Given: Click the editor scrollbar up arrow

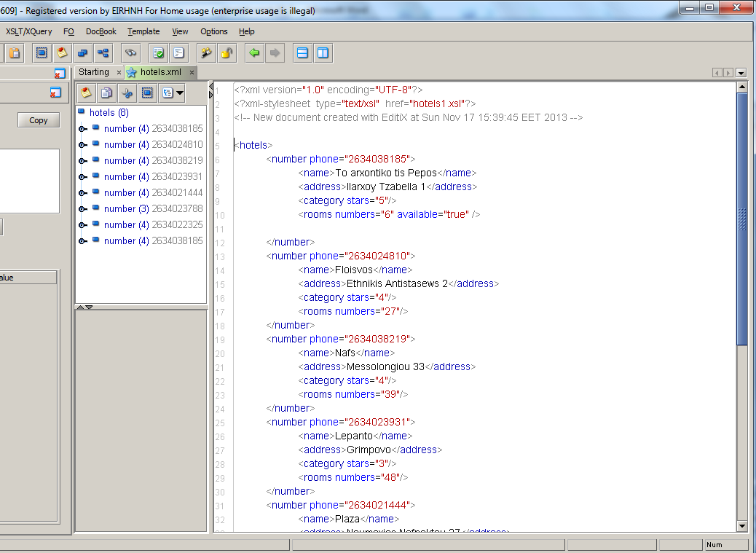Looking at the screenshot, I should click(x=742, y=87).
